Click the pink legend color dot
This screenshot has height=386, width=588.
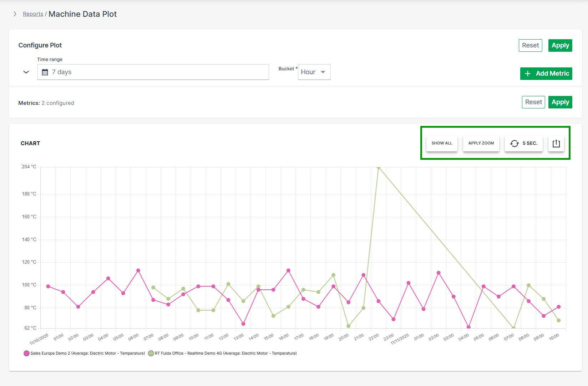tap(26, 353)
